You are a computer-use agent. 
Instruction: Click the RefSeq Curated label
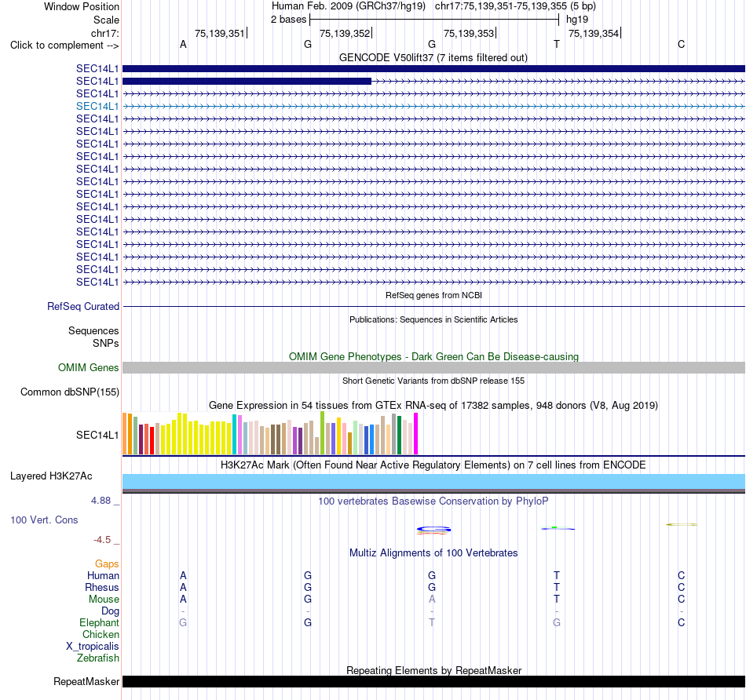[x=82, y=306]
